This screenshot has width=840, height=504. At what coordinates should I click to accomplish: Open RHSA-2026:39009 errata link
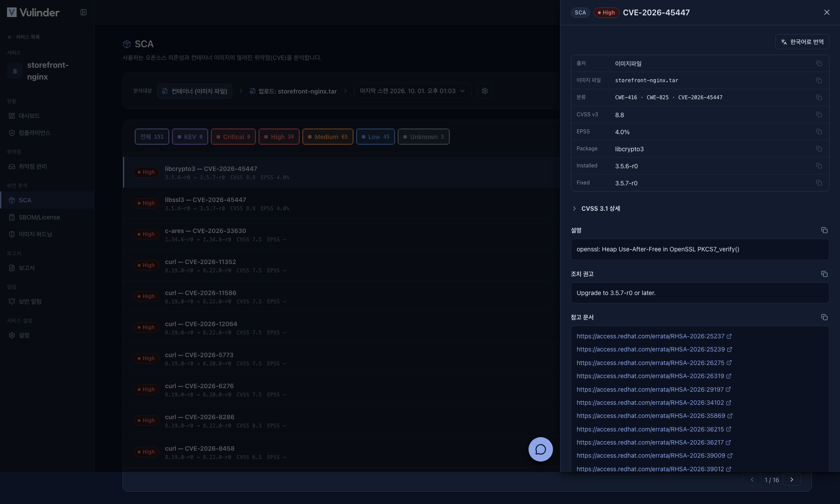[x=654, y=455]
